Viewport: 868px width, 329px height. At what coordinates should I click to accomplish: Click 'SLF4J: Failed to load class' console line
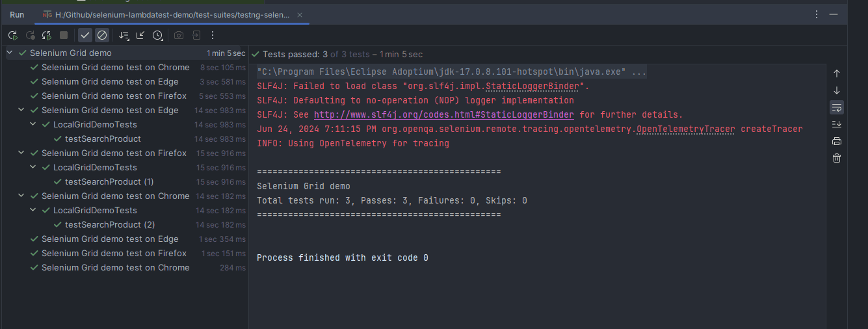[423, 86]
